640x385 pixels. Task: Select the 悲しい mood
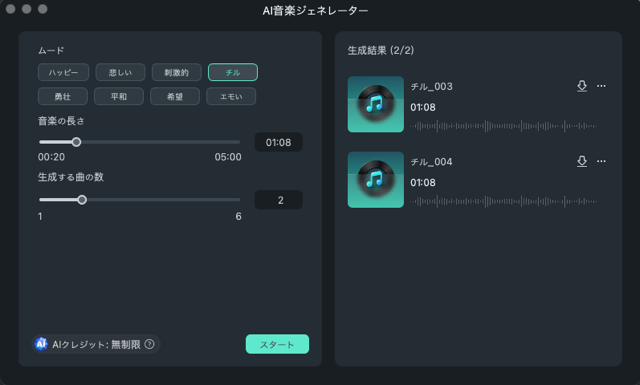tap(120, 72)
